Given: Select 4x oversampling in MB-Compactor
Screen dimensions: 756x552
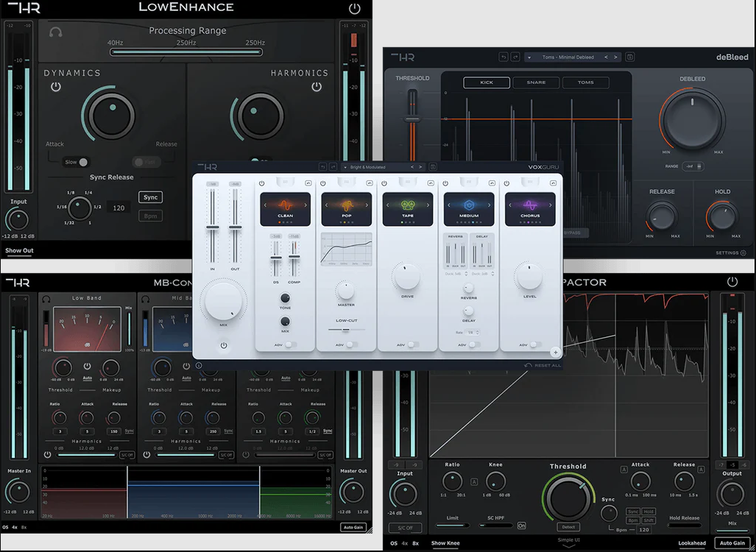Looking at the screenshot, I should click(x=15, y=528).
